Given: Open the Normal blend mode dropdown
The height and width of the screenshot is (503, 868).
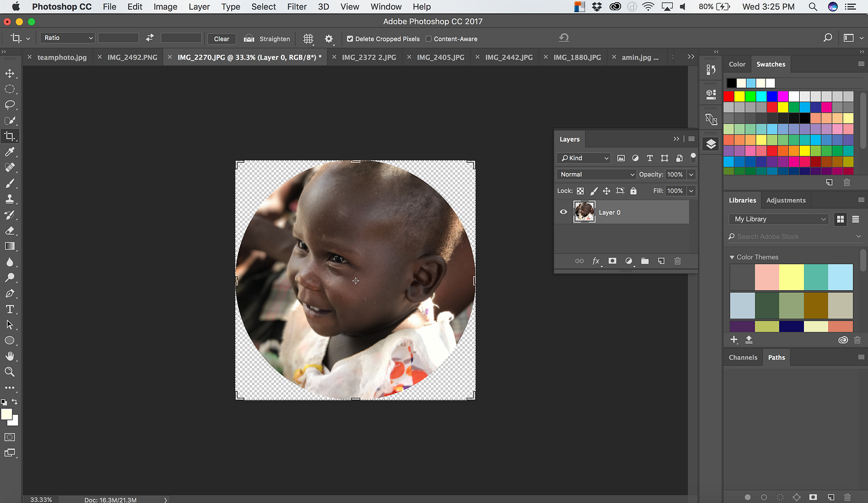Looking at the screenshot, I should click(596, 175).
